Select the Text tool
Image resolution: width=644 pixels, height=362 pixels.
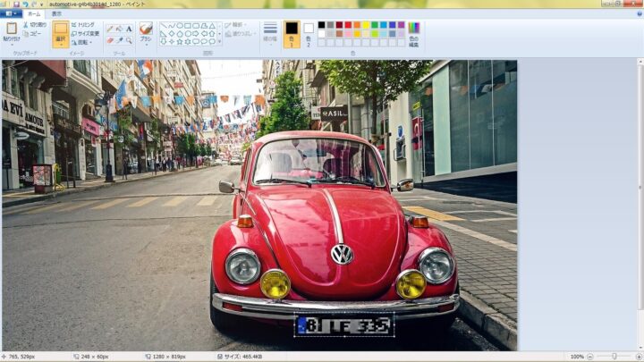pyautogui.click(x=129, y=29)
